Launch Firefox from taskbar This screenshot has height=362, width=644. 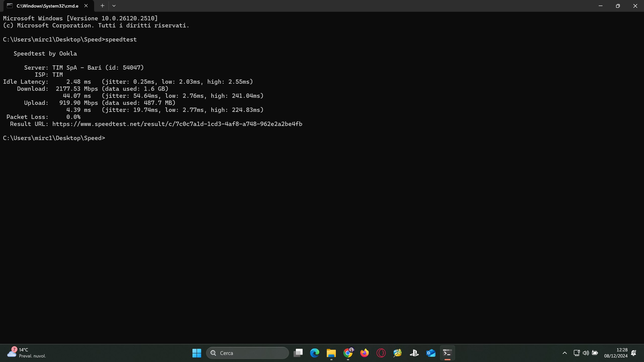pyautogui.click(x=365, y=353)
